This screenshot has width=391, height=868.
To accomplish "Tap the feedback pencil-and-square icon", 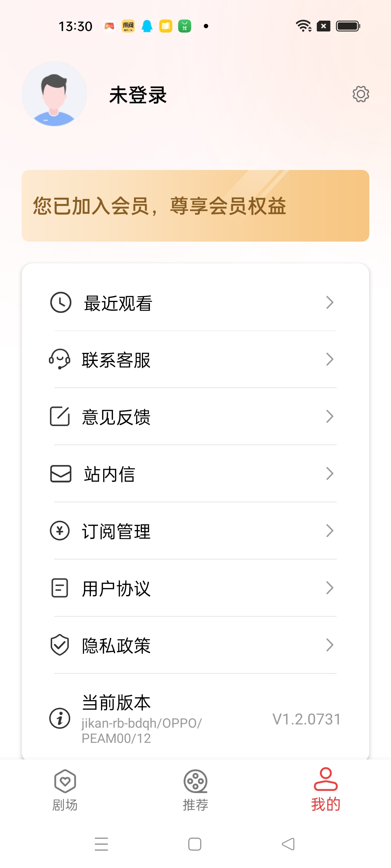I will [60, 416].
